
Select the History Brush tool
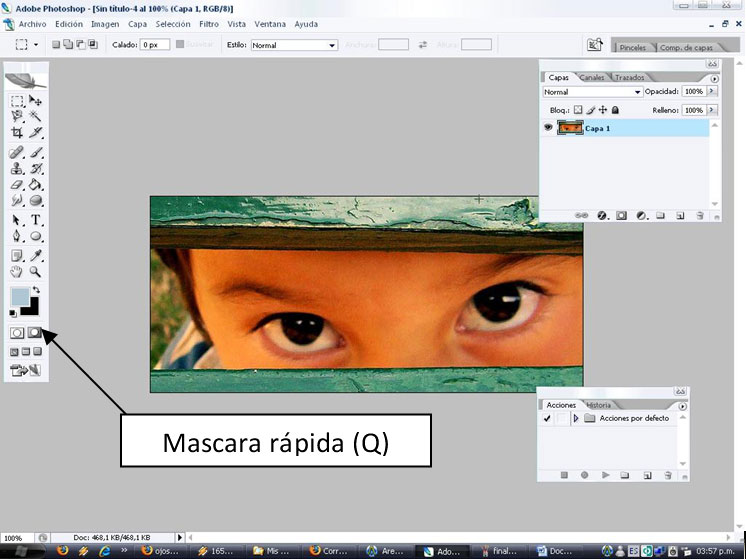[36, 168]
